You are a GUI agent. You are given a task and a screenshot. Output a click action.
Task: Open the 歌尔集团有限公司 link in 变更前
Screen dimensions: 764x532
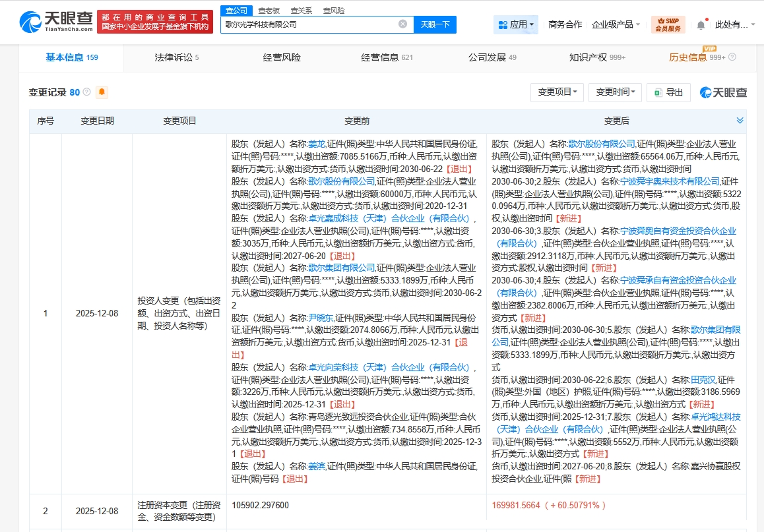coord(341,268)
